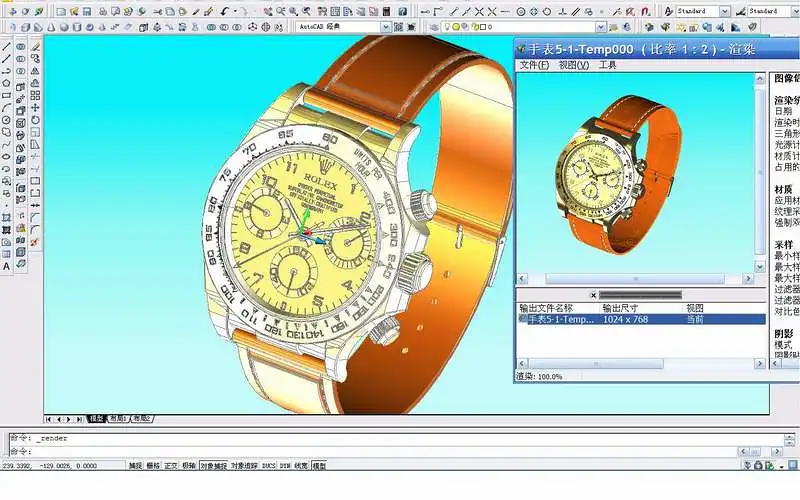Click the first-tab navigation arrow
Viewport: 800px width, 500px height.
48,419
